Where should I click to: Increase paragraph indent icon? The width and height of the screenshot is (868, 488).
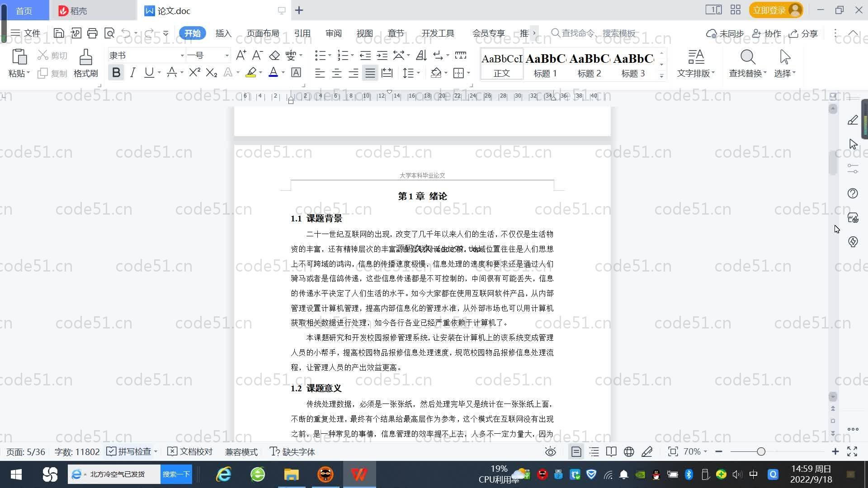click(382, 55)
